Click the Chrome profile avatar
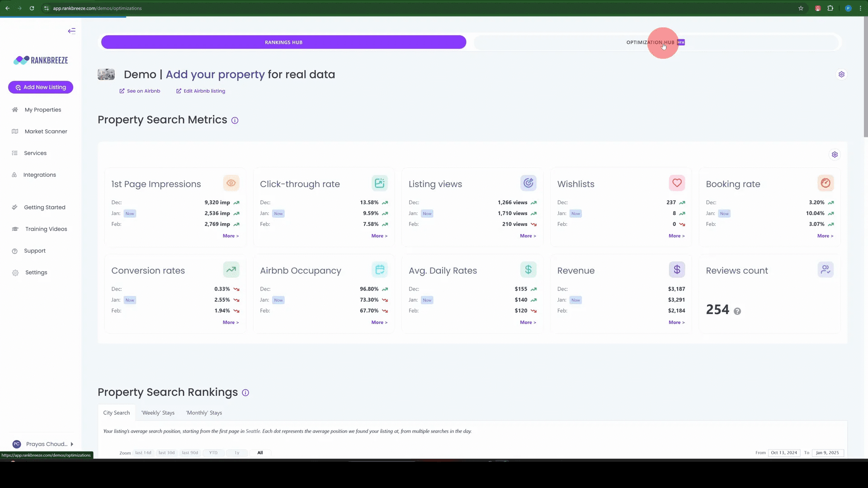The width and height of the screenshot is (868, 488). pyautogui.click(x=848, y=8)
